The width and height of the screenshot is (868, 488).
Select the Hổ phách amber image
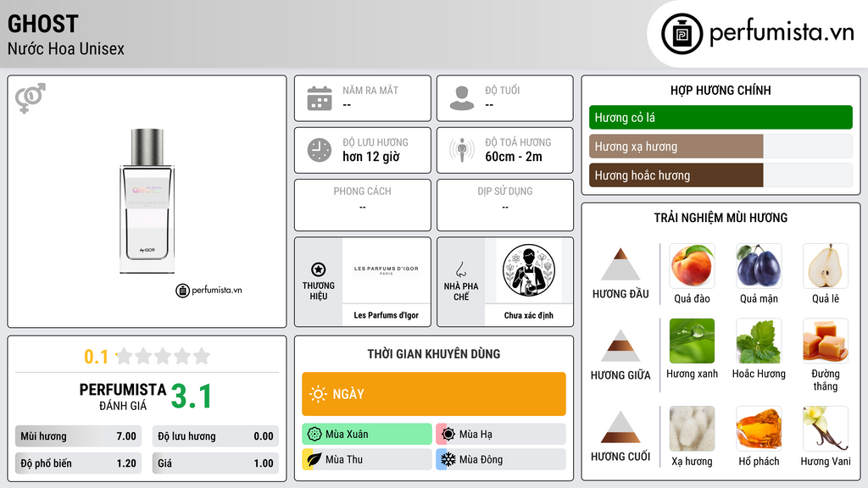[x=759, y=429]
